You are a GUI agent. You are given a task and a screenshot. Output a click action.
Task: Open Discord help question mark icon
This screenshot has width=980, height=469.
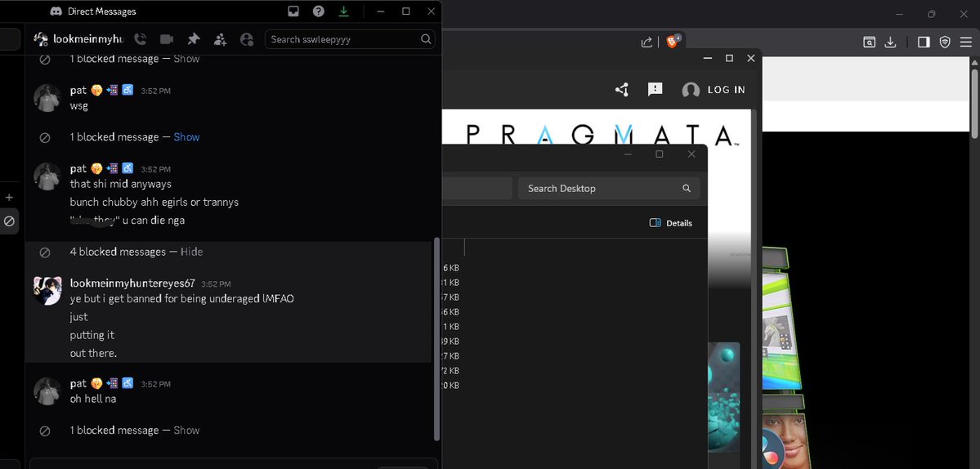[x=319, y=11]
